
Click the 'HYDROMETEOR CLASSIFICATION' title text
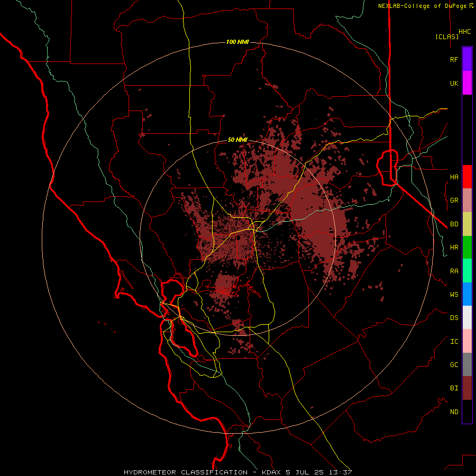pyautogui.click(x=186, y=472)
